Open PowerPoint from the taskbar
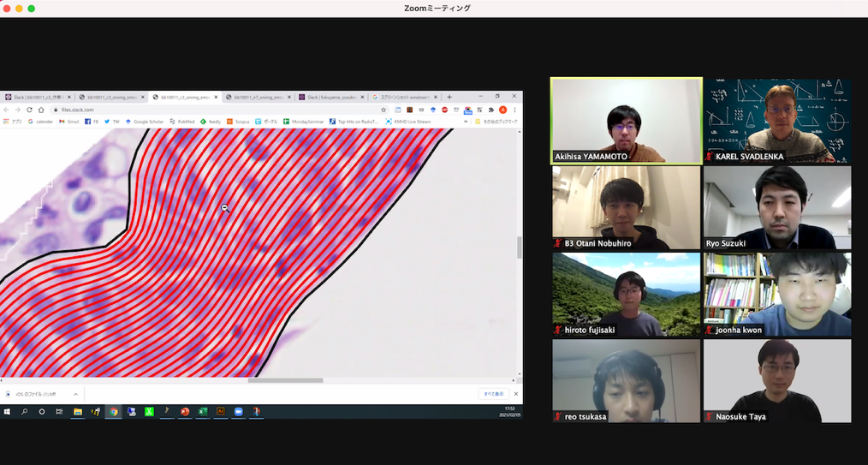868x465 pixels. coord(185,412)
